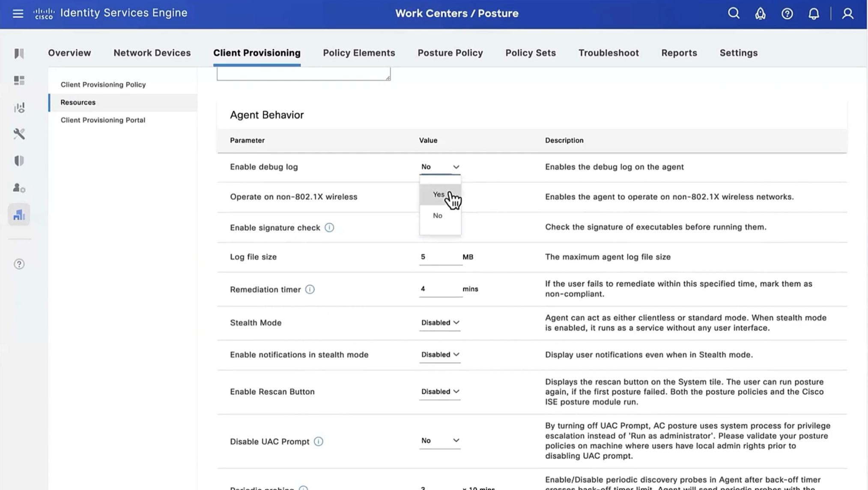The image size is (868, 490).
Task: Choose No option in debug log list
Action: tap(437, 215)
